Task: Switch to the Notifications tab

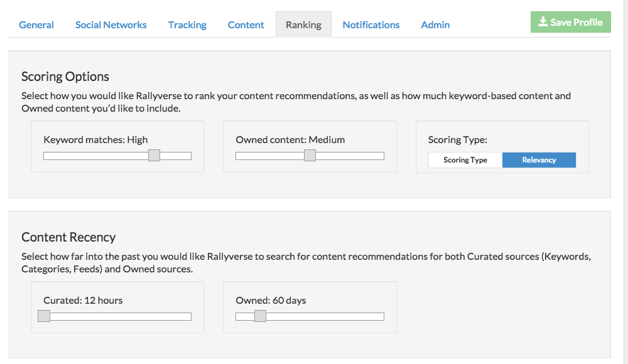Action: (371, 25)
